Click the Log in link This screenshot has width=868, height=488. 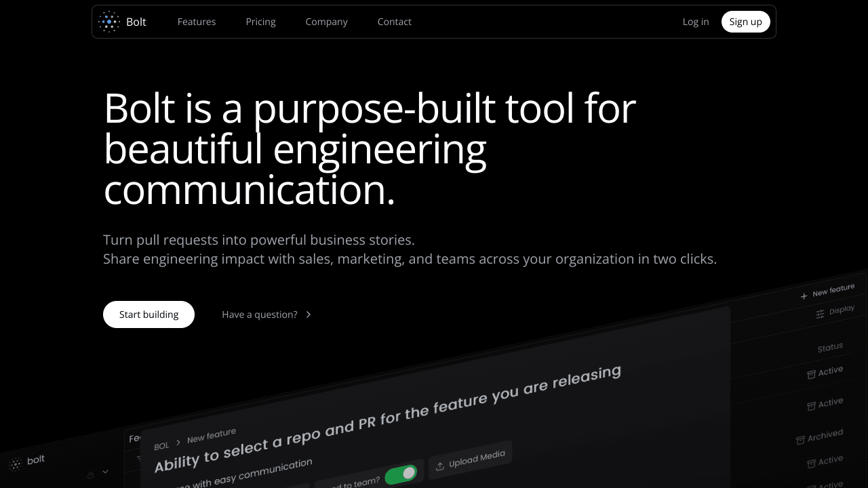[695, 22]
